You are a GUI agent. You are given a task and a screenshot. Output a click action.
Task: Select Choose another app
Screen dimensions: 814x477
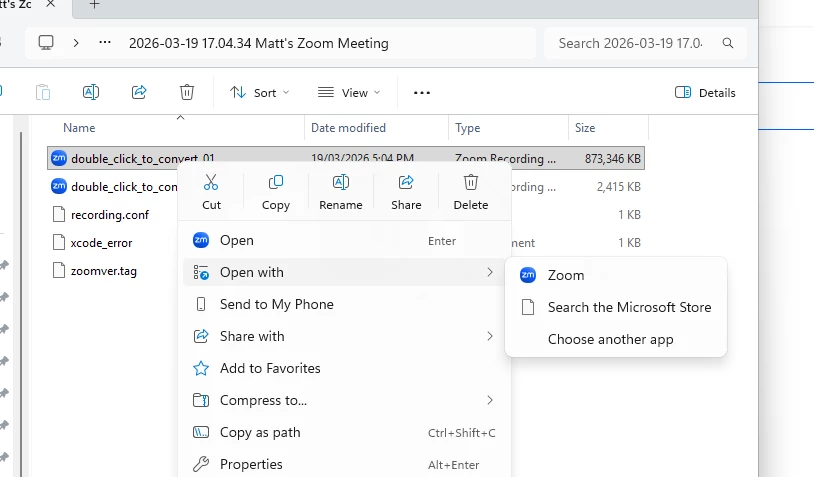click(x=616, y=339)
